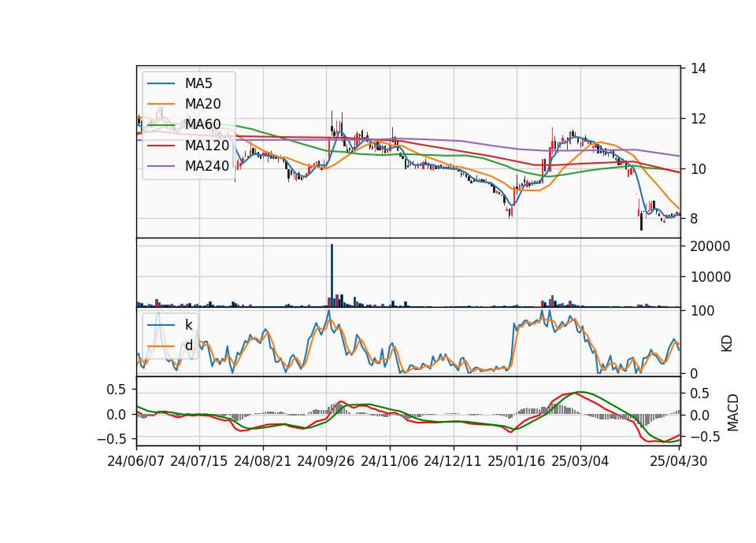Screen dimensions: 756x543
Task: Click the k legend label in KD panel
Action: [x=188, y=325]
